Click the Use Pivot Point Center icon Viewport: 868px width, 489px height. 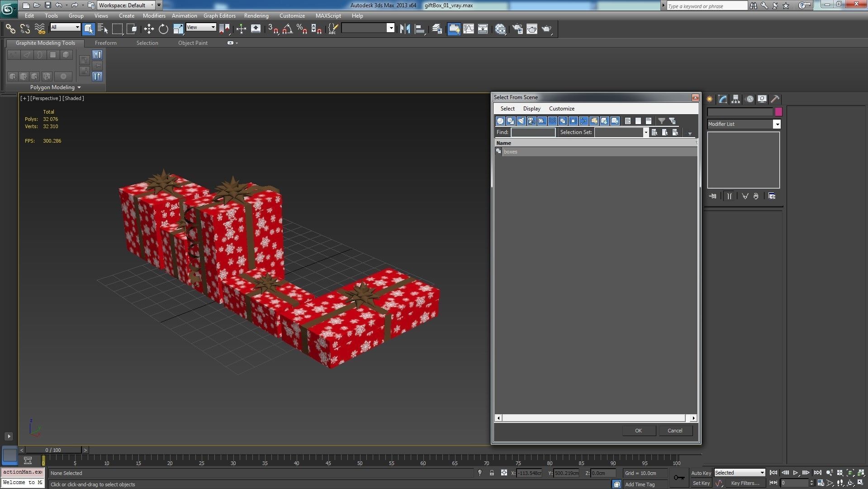225,29
